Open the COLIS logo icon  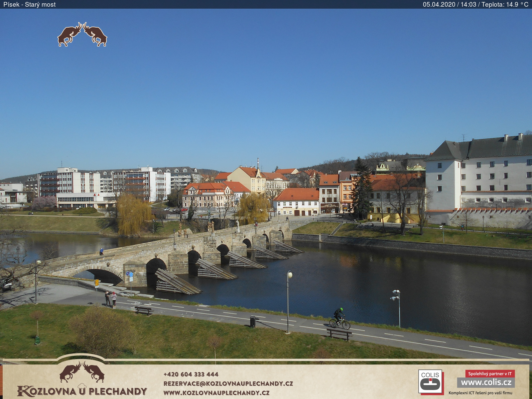tap(430, 382)
